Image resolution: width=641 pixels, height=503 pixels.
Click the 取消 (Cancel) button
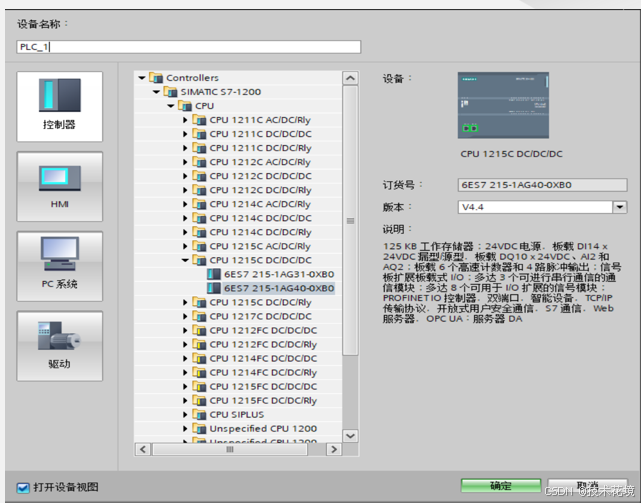pyautogui.click(x=587, y=486)
